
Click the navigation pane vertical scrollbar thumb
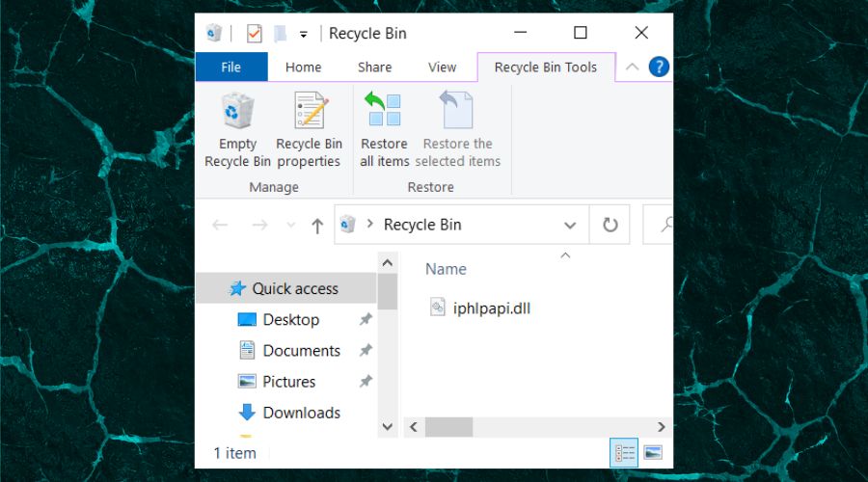pos(388,291)
